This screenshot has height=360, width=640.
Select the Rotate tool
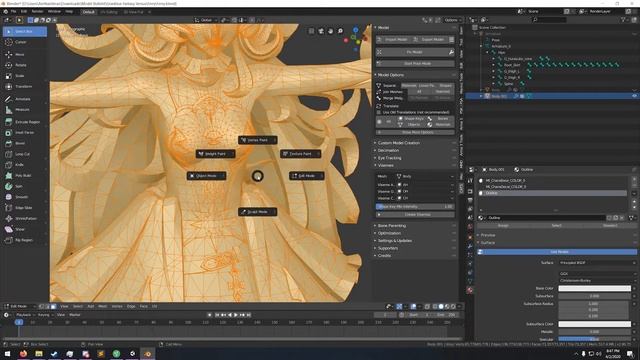24,65
